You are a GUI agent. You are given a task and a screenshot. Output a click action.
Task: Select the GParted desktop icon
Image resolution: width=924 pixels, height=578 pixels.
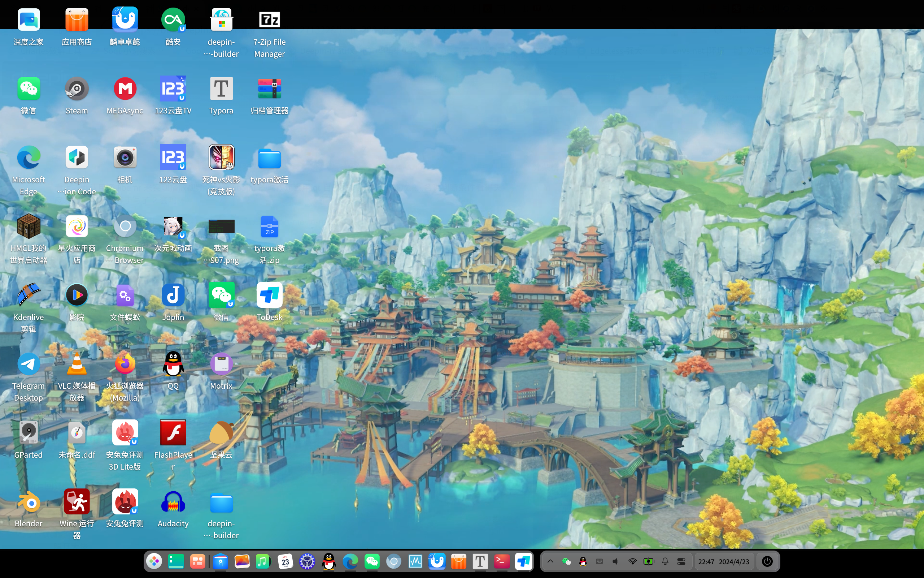pyautogui.click(x=29, y=433)
